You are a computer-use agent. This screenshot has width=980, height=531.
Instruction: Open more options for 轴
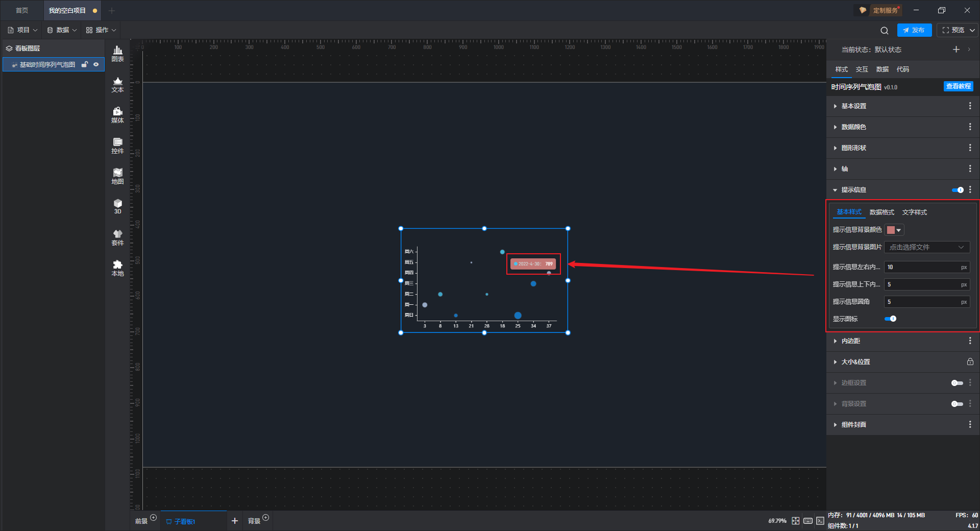(x=970, y=168)
